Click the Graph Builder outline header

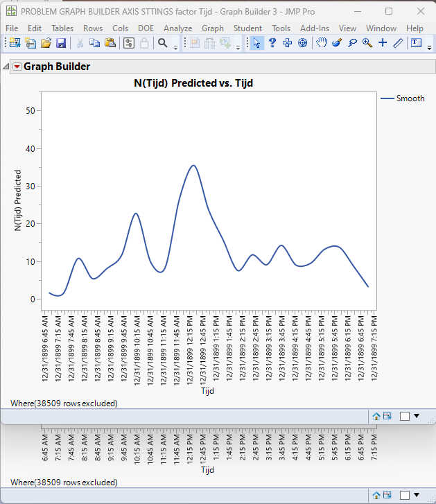point(223,67)
